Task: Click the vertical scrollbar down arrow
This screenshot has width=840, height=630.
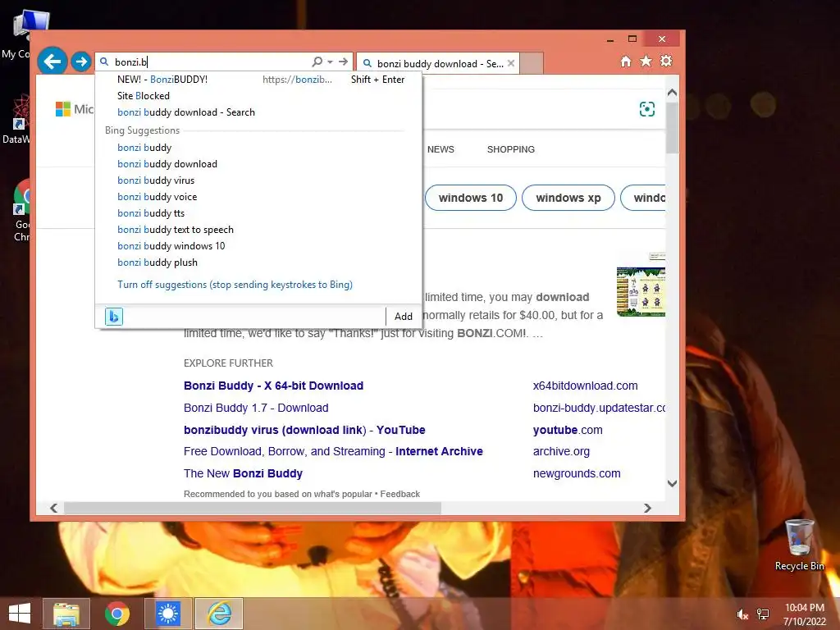Action: point(673,483)
